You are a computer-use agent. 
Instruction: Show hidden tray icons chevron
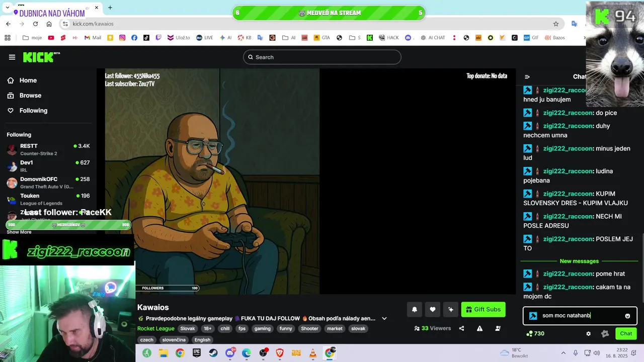tap(563, 353)
